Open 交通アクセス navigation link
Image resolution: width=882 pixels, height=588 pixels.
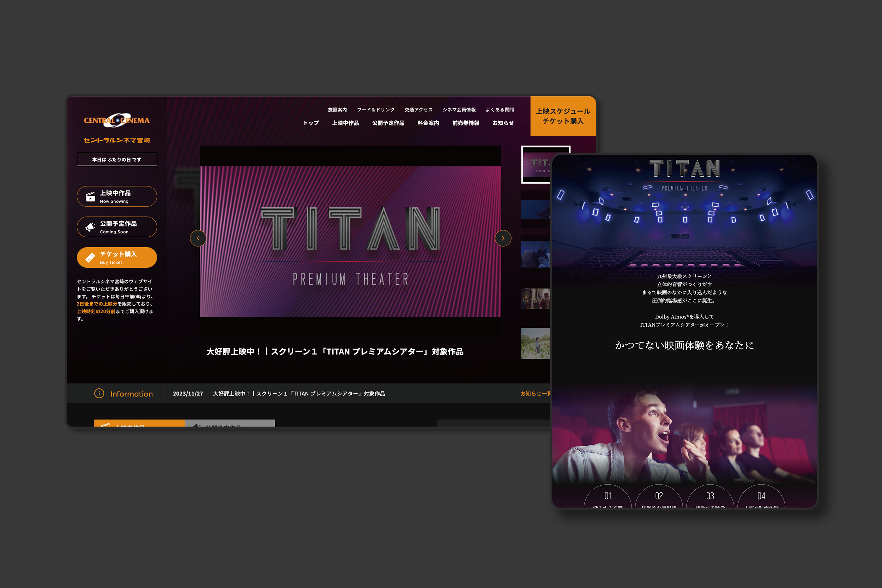[418, 110]
